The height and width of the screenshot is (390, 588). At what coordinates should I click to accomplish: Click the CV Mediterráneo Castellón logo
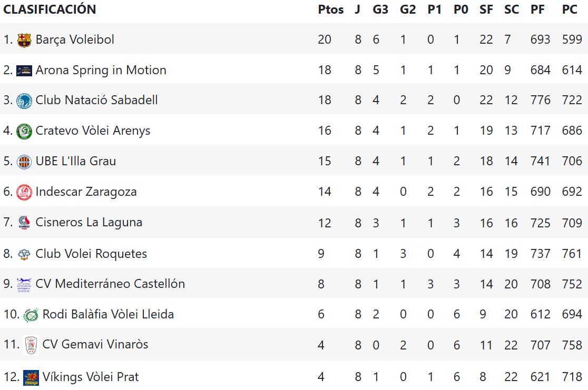(x=24, y=284)
